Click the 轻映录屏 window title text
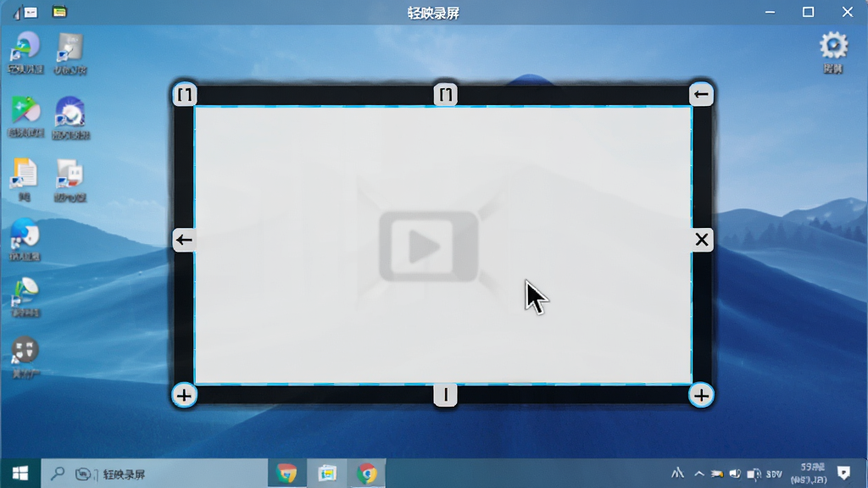The image size is (868, 488). (x=433, y=13)
